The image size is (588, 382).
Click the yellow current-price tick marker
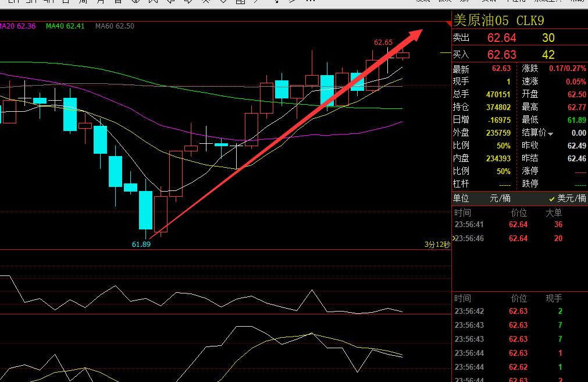[x=446, y=53]
